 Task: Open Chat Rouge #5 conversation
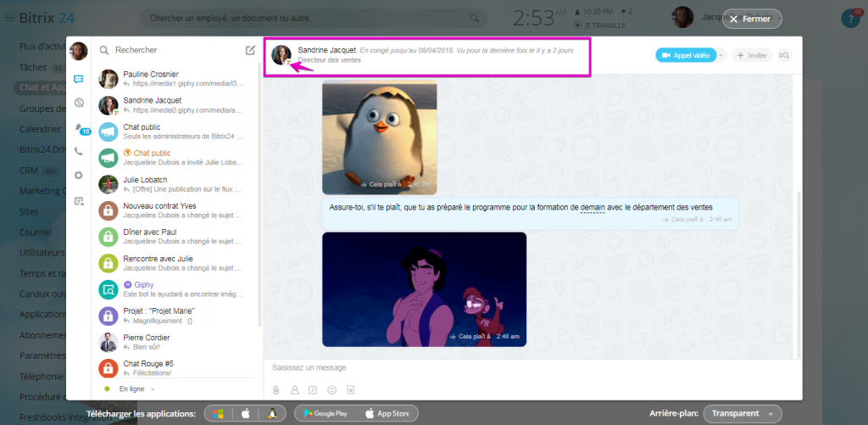click(175, 367)
